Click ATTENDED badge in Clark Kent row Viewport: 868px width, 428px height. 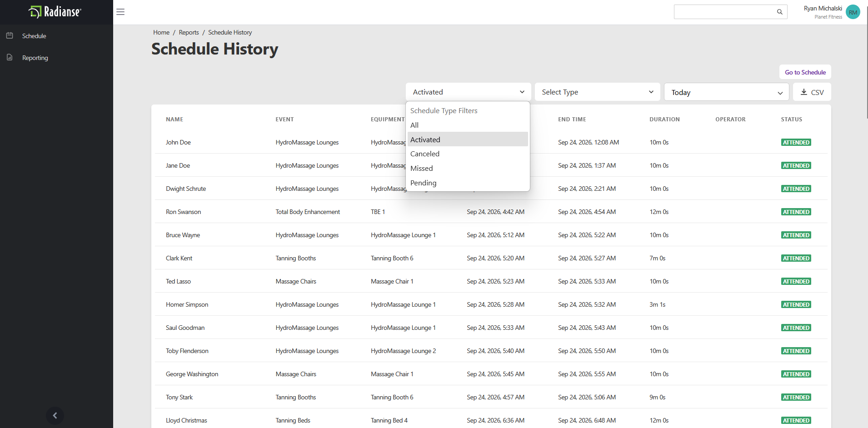click(x=796, y=258)
